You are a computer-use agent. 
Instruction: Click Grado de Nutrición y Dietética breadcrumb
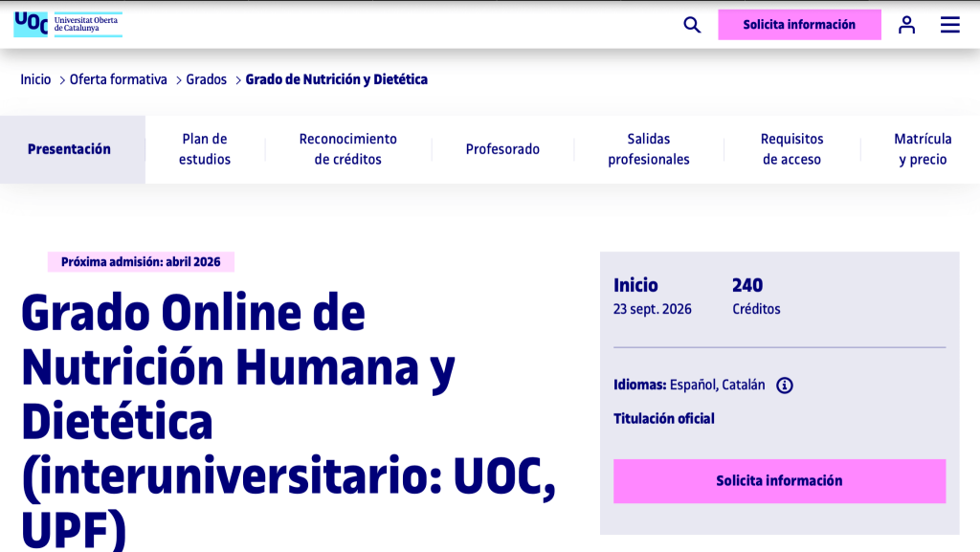336,79
